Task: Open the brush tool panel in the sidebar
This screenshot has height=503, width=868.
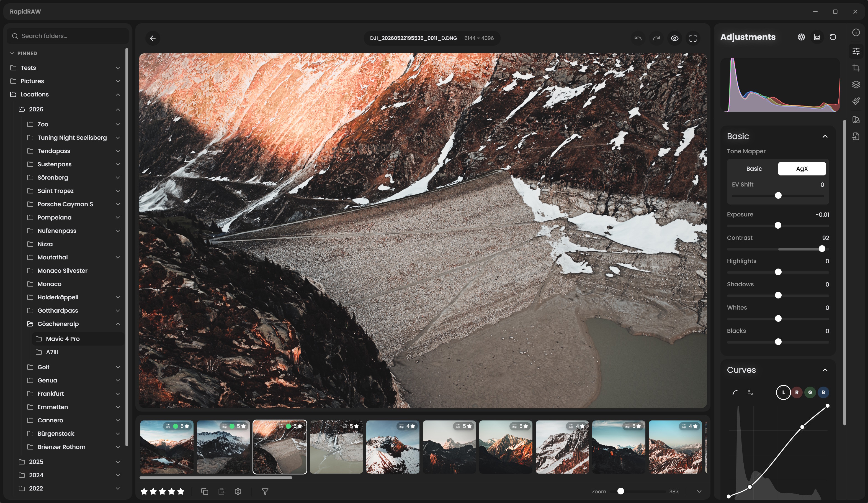Action: (x=856, y=101)
